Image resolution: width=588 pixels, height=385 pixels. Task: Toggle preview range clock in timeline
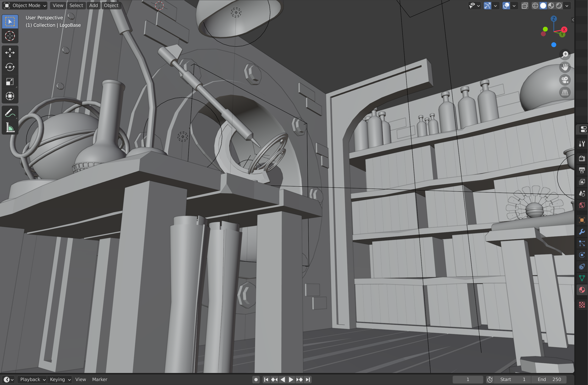(490, 380)
